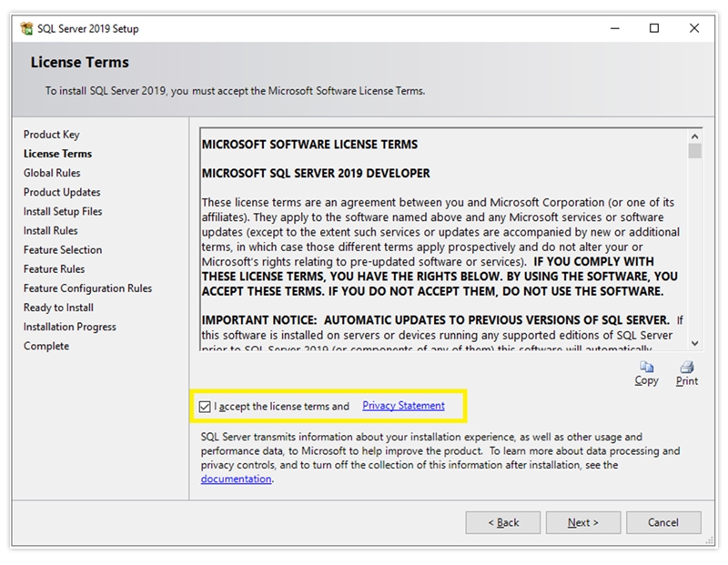Click the SQL Server Setup title bar icon
The height and width of the screenshot is (565, 728).
pyautogui.click(x=27, y=28)
